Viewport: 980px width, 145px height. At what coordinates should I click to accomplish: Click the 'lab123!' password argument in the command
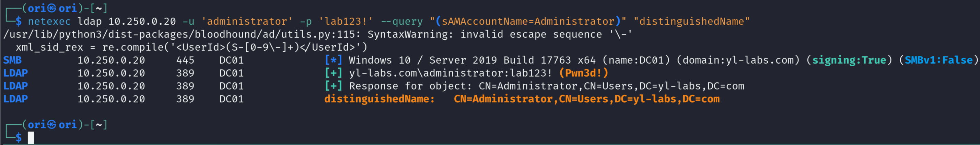346,21
